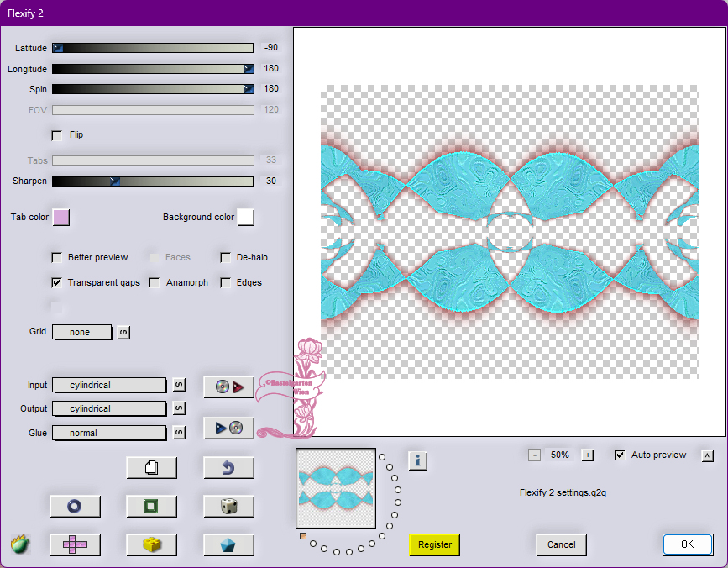The width and height of the screenshot is (728, 568).
Task: Enable Better preview checkbox
Action: (56, 258)
